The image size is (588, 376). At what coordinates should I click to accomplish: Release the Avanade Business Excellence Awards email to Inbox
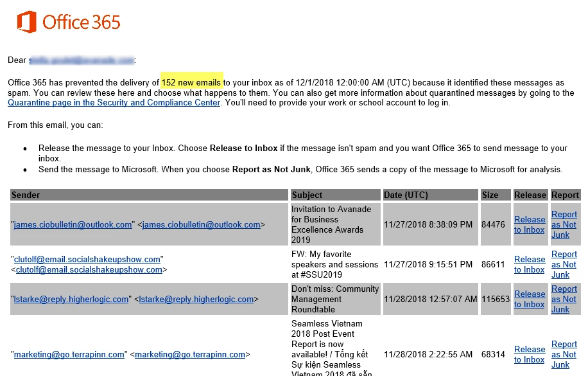pos(530,224)
